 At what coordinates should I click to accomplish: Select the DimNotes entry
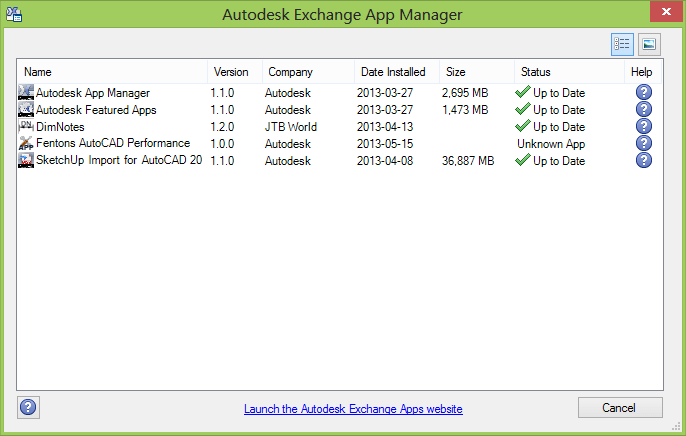pyautogui.click(x=340, y=127)
